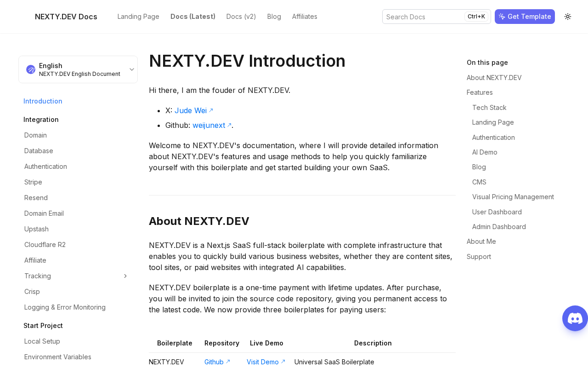The width and height of the screenshot is (588, 368).
Task: Open the Discord chat floating button
Action: click(575, 318)
